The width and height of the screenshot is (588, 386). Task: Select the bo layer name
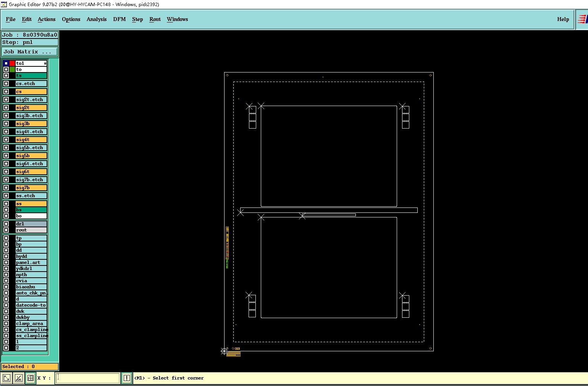[31, 216]
